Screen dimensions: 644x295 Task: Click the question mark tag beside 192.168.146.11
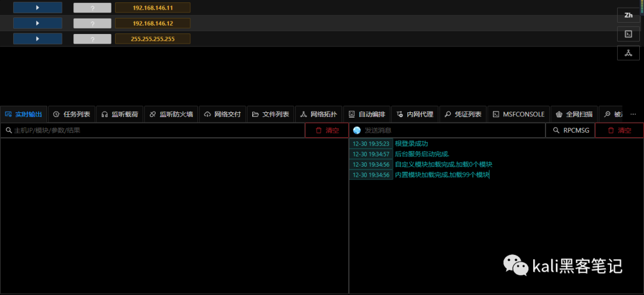tap(92, 8)
